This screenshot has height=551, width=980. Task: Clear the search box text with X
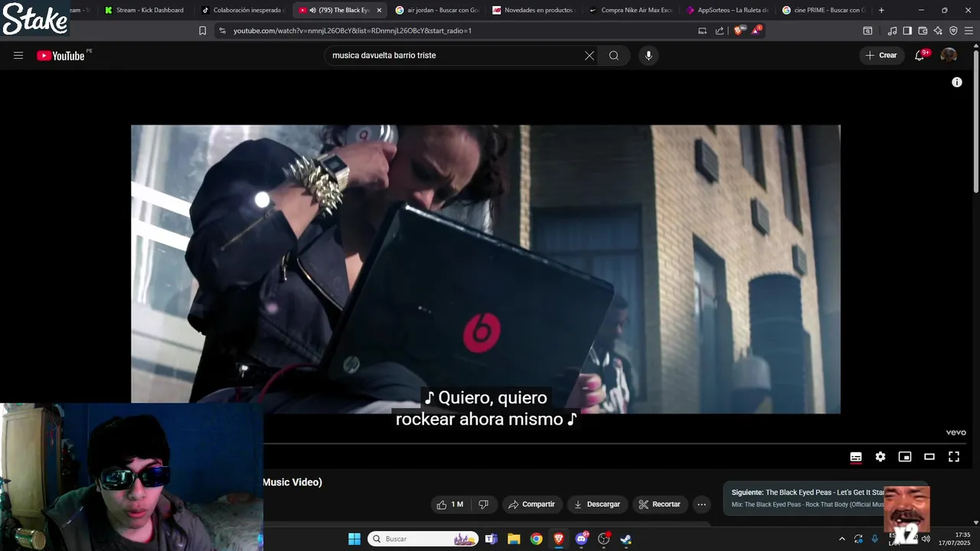click(590, 55)
